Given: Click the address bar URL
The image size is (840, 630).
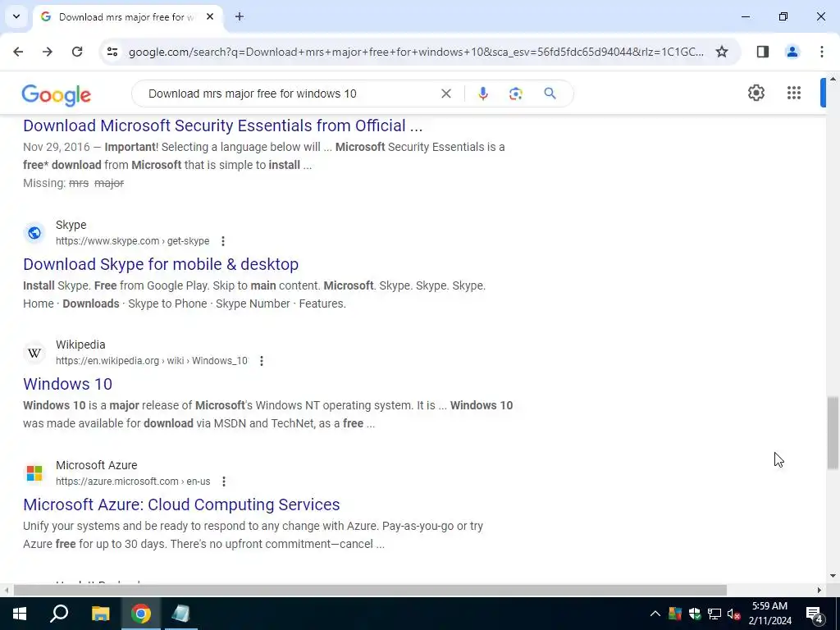Looking at the screenshot, I should pos(416,52).
